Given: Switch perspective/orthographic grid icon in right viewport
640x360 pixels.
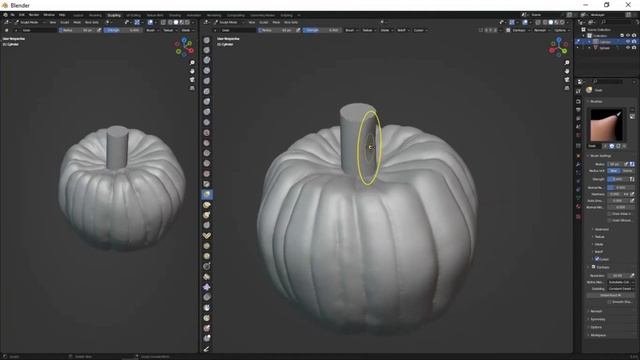Looking at the screenshot, I should tap(567, 88).
